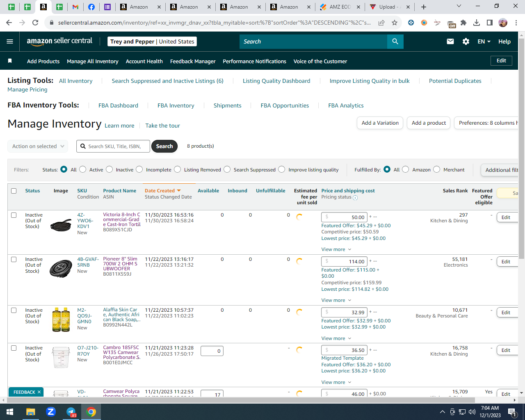Click the Add a Variation button
The width and height of the screenshot is (525, 420).
[x=380, y=123]
